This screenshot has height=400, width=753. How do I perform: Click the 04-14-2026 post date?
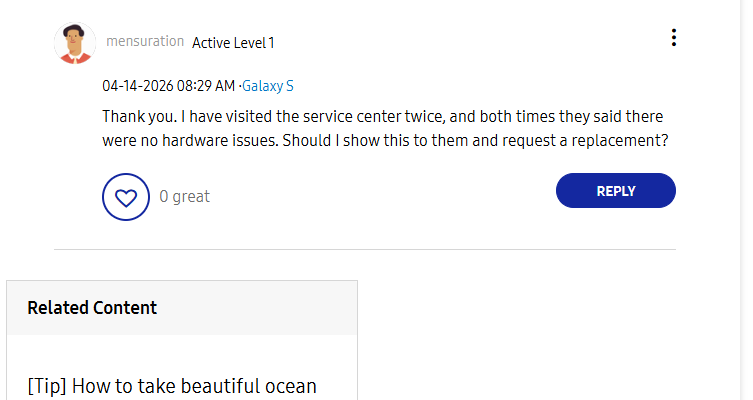pos(137,86)
